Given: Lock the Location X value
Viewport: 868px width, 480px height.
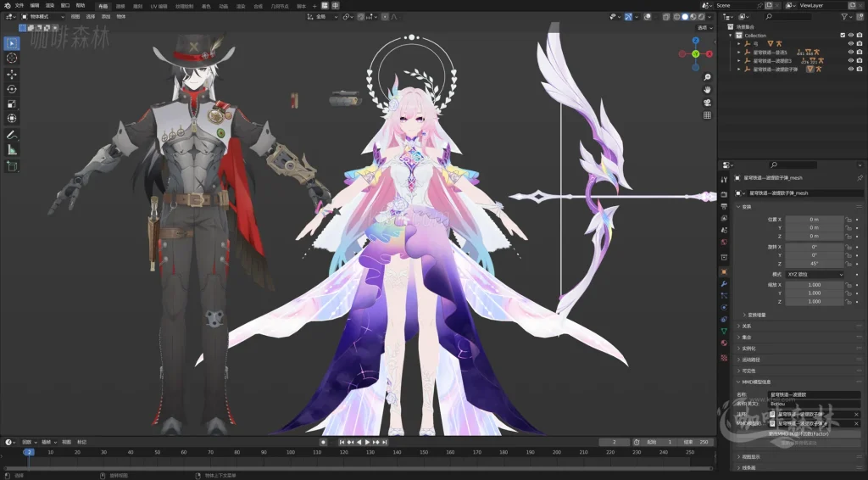Looking at the screenshot, I should pos(849,220).
